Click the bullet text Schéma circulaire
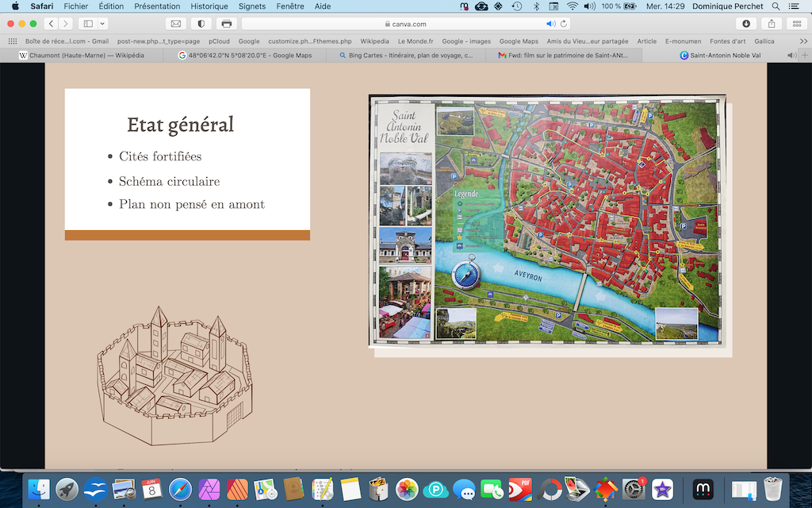The width and height of the screenshot is (812, 508). tap(170, 182)
